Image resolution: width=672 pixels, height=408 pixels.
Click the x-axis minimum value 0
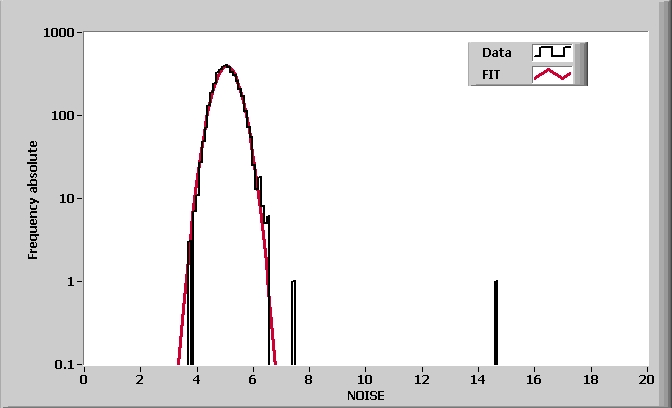84,380
